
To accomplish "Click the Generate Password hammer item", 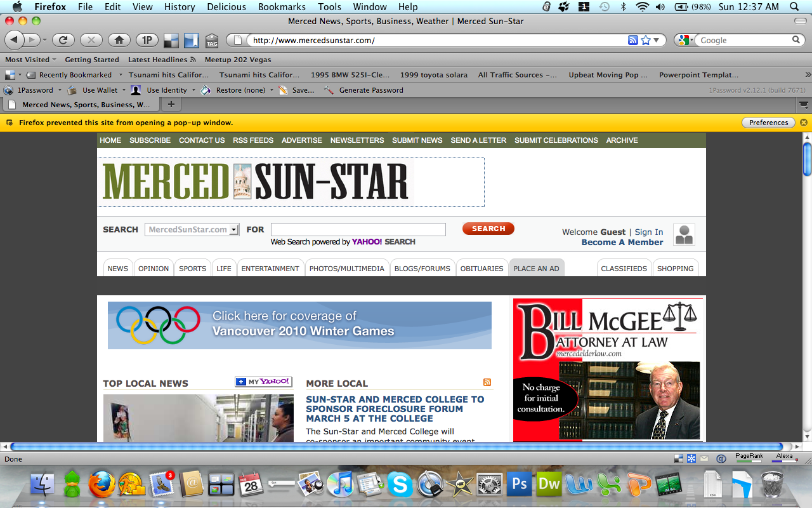I will [x=363, y=90].
